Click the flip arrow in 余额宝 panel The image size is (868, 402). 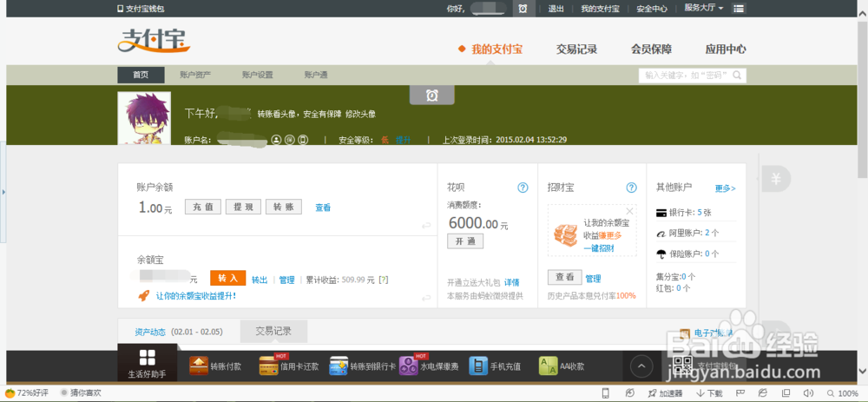tap(425, 299)
